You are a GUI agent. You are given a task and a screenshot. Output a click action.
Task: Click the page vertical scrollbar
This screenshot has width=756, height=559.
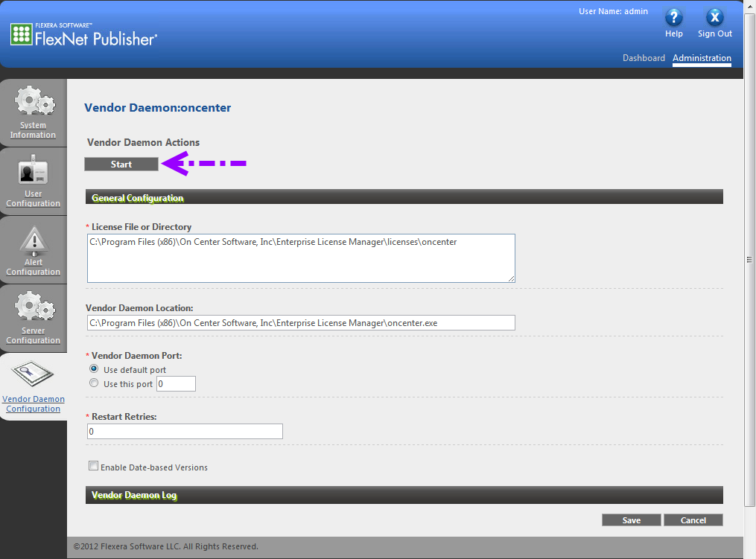click(749, 259)
